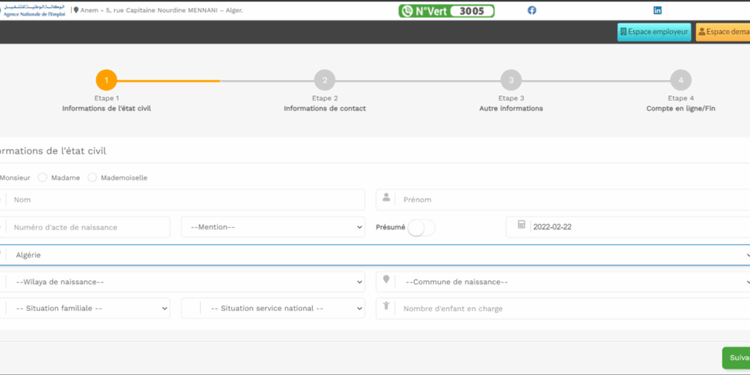Click the N°Vert 3005 phone badge

tap(447, 11)
